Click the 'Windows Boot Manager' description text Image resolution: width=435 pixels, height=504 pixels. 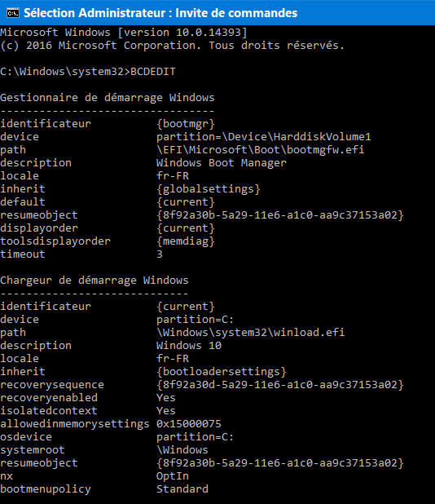point(222,163)
